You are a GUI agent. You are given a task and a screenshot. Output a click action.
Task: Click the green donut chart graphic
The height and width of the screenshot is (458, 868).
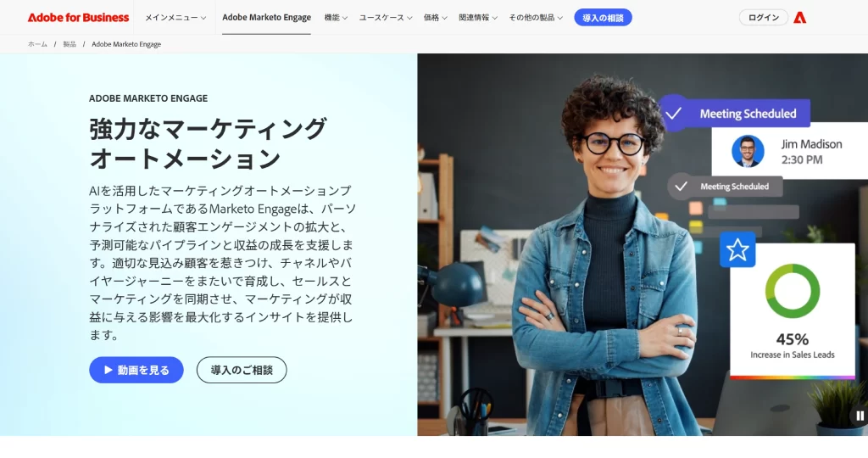[793, 291]
